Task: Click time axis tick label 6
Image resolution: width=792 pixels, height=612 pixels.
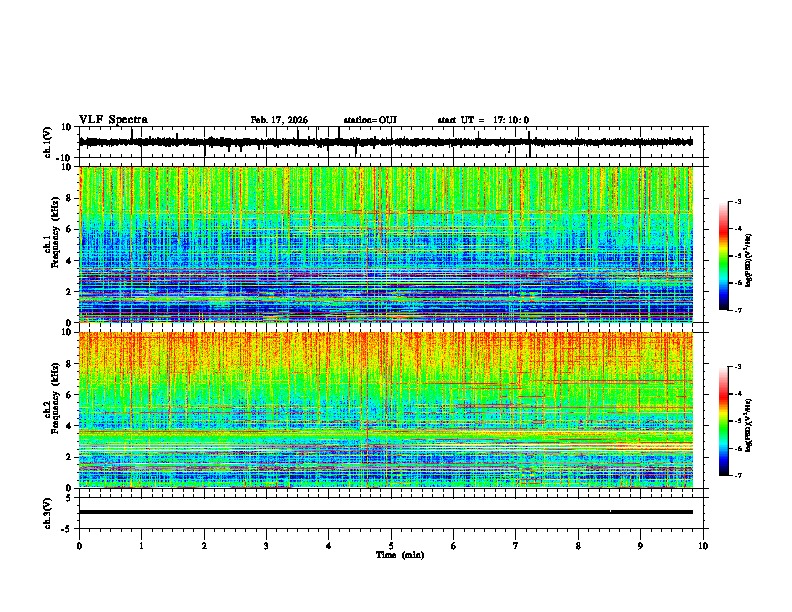Action: point(454,546)
